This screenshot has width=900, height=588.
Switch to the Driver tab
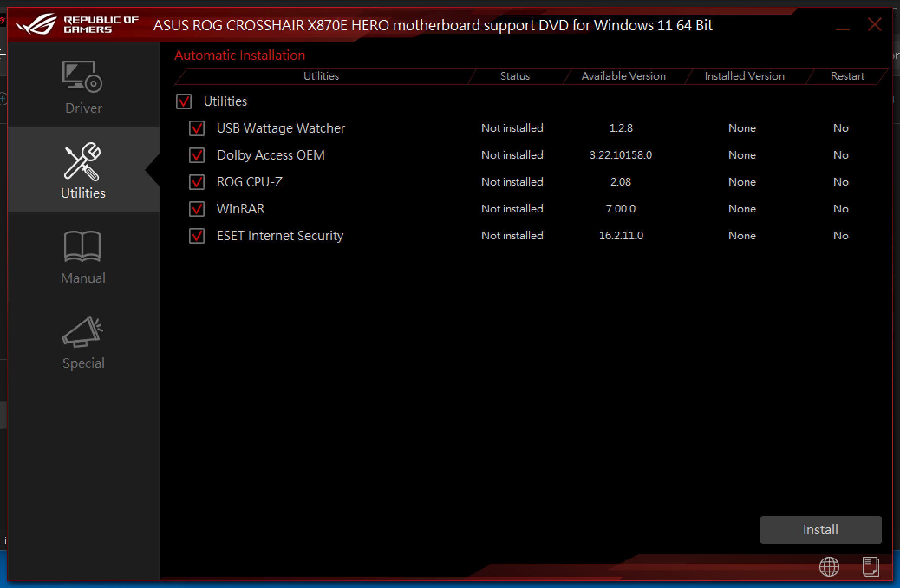click(83, 108)
